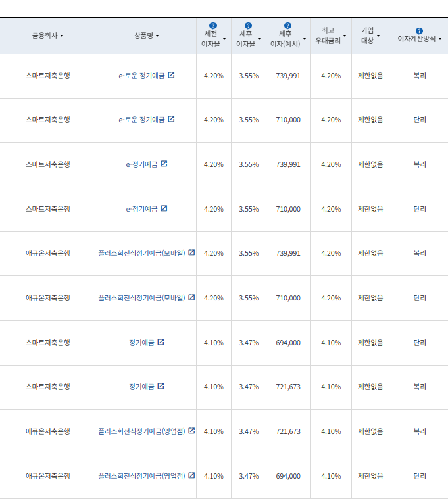Screen dimensions: 448x503
Task: Select 단리 in the 플러스회전식정기예금(모바일) row
Action: [420, 298]
